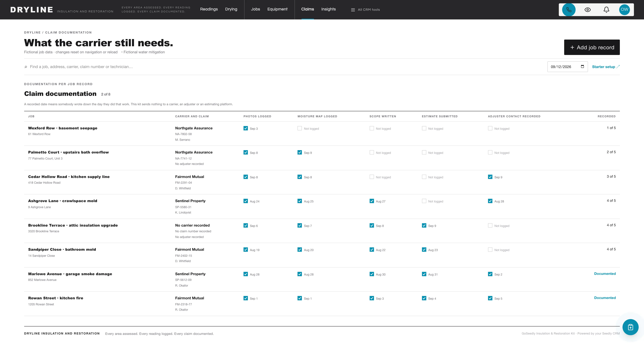Uncheck Marlowe Avenue scope written Aug 30

[371, 274]
